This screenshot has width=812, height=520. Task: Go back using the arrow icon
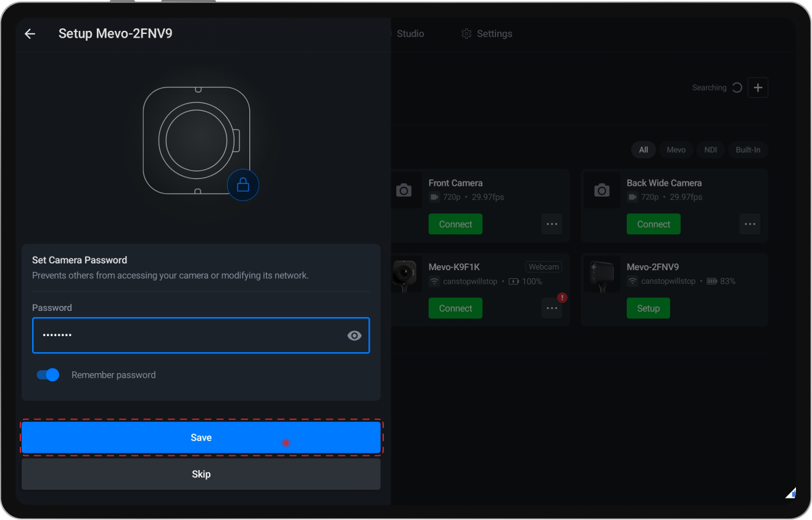(x=30, y=34)
